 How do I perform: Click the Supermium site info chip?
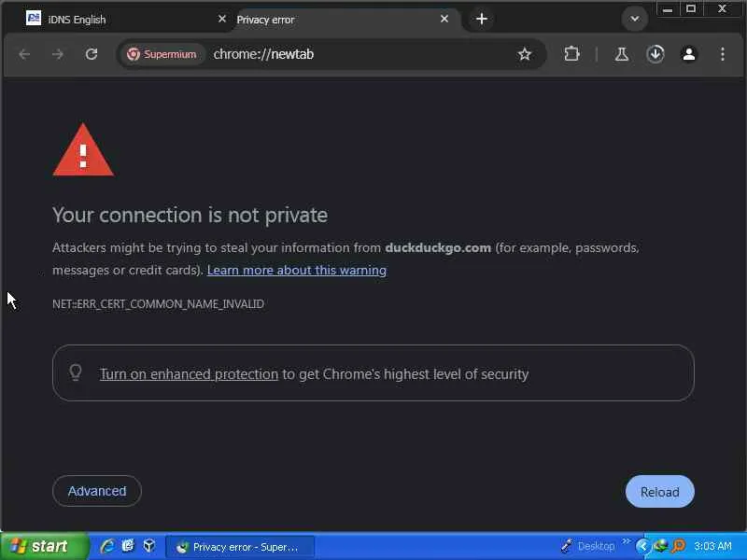162,54
